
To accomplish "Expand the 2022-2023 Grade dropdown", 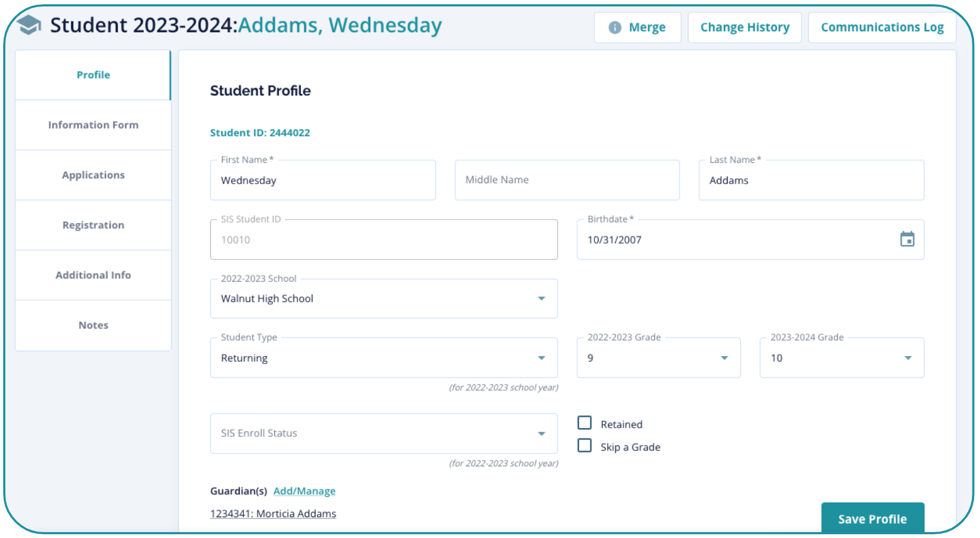I will pyautogui.click(x=724, y=358).
